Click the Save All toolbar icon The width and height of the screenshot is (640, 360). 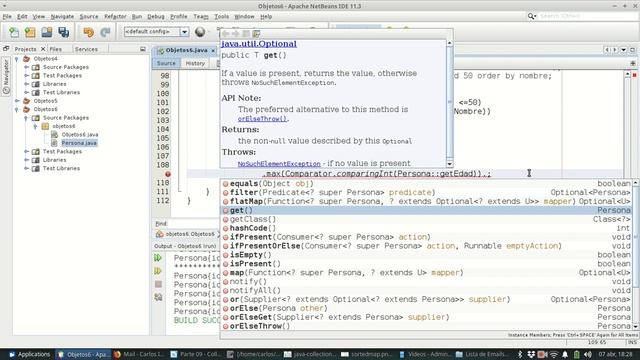pos(64,32)
